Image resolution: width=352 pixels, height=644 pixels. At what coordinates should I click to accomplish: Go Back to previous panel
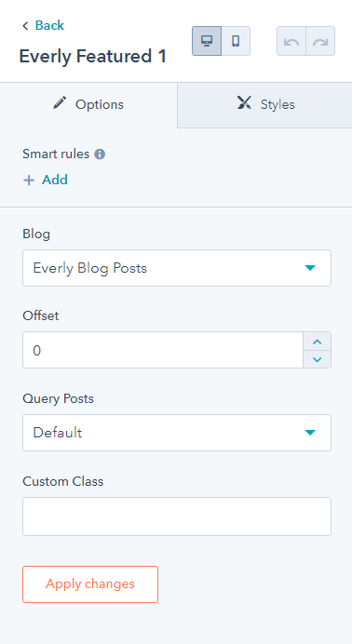tap(49, 25)
